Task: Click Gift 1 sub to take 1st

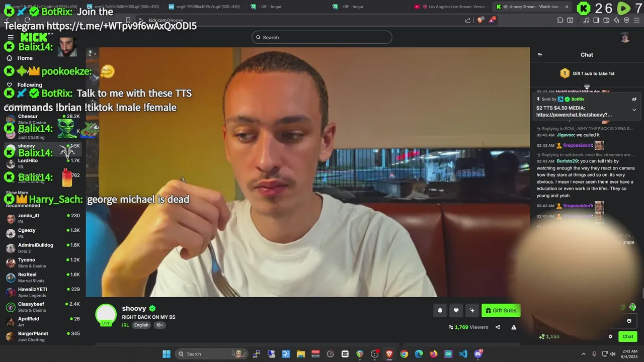Action: tap(587, 73)
